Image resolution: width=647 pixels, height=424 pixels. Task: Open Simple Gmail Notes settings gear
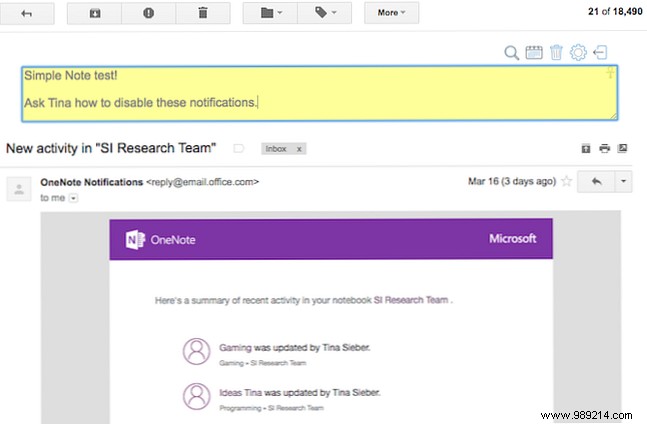(578, 52)
